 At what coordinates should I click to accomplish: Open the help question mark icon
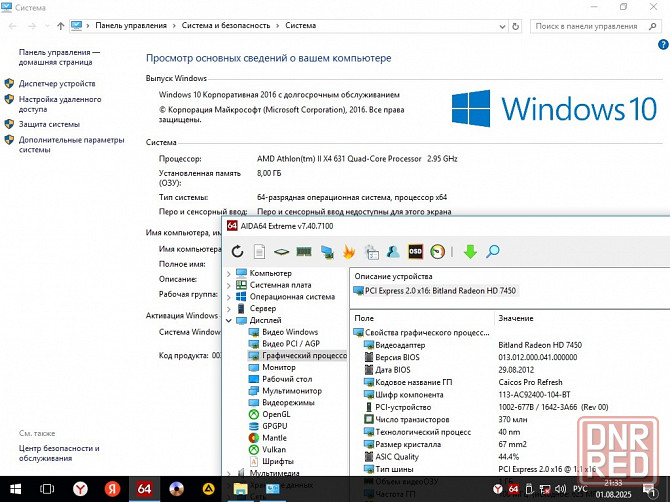click(663, 44)
